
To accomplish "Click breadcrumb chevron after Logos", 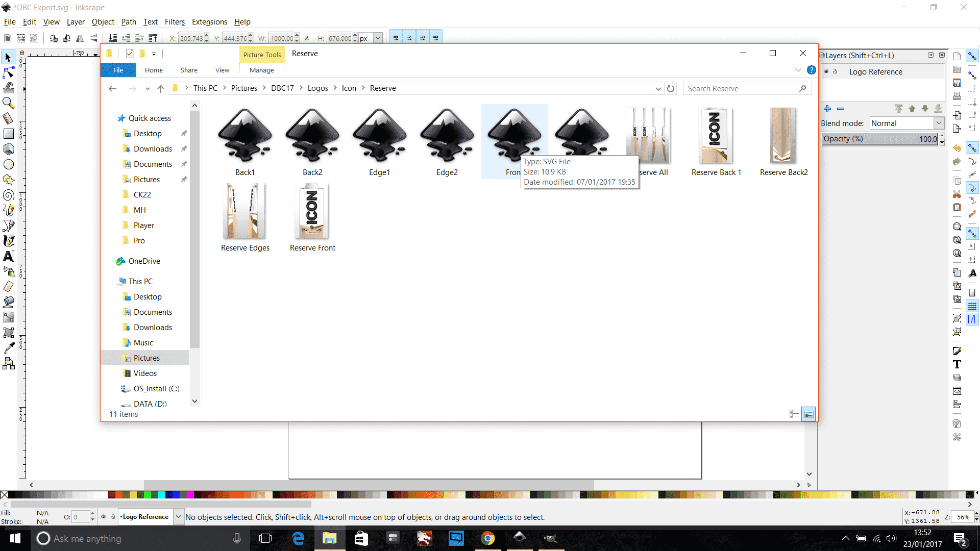I will (335, 88).
